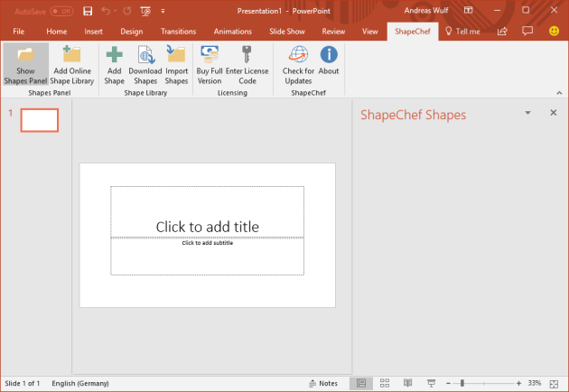Select the slide 1 thumbnail

click(x=40, y=120)
